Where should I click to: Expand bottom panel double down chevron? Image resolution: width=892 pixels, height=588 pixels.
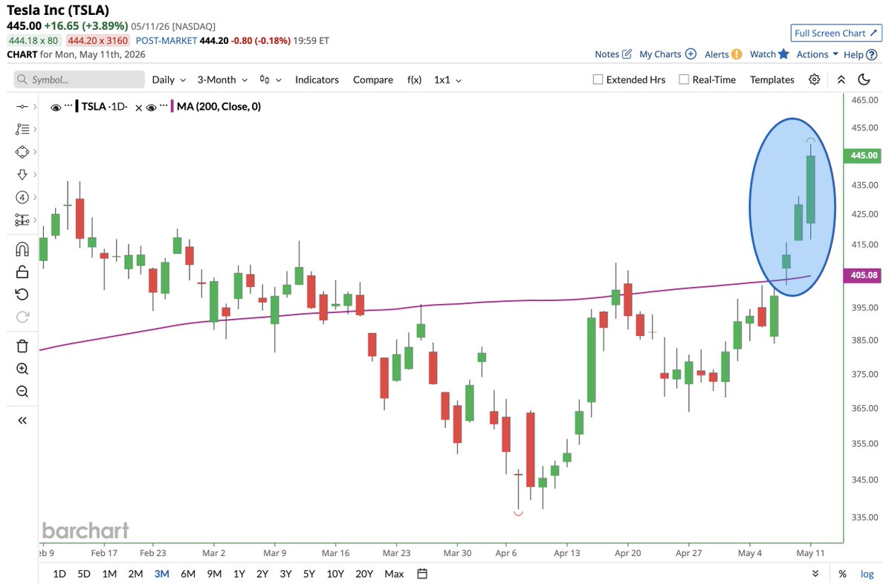tap(815, 574)
